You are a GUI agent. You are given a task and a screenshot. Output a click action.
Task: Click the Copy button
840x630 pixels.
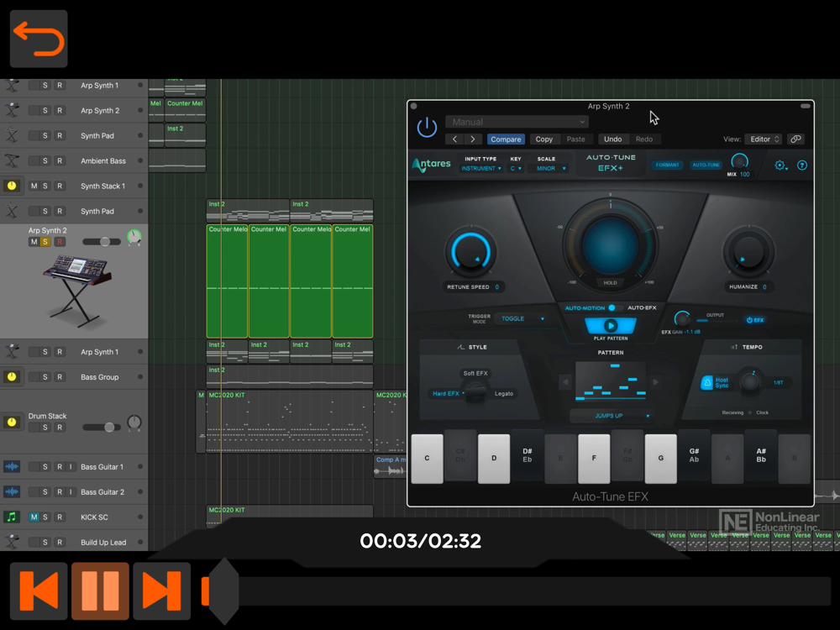pos(543,139)
